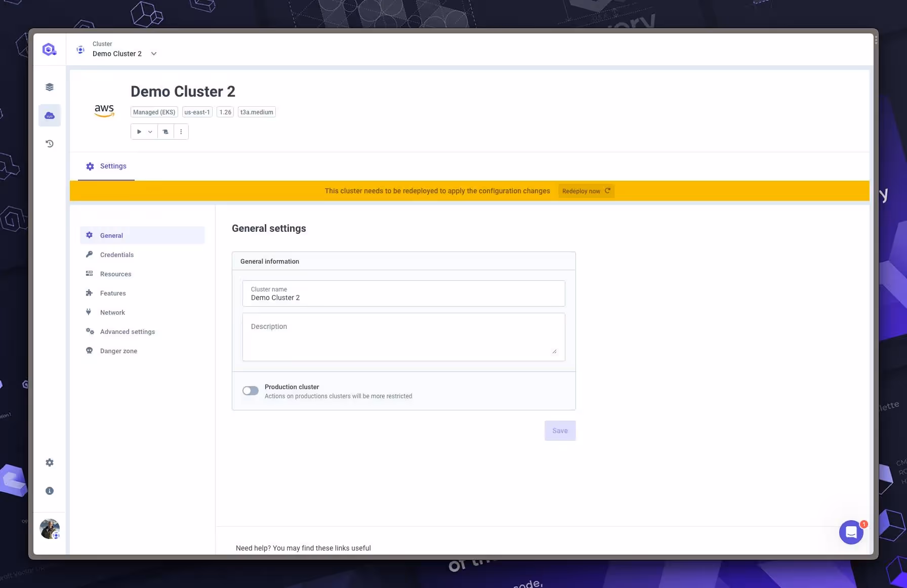Open the intercom chat bubble
907x588 pixels.
coord(851,532)
